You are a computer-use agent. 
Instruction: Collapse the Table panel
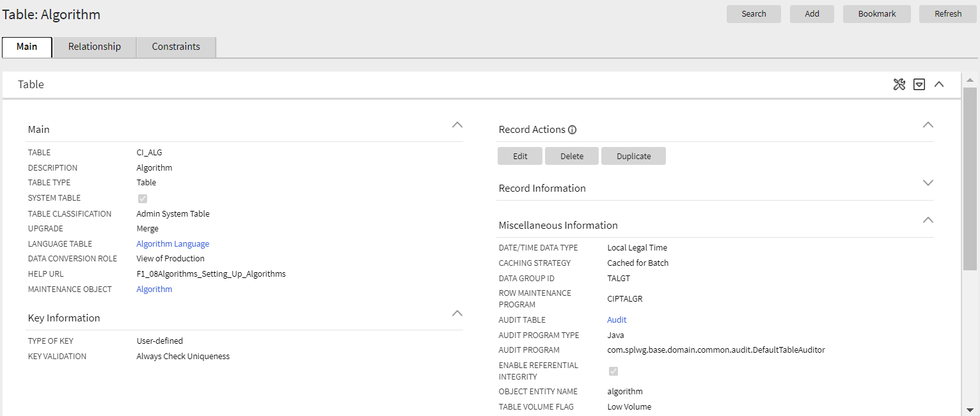click(938, 84)
